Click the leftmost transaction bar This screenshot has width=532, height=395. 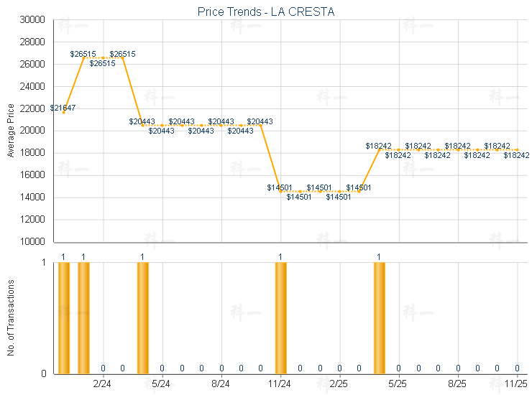point(64,317)
